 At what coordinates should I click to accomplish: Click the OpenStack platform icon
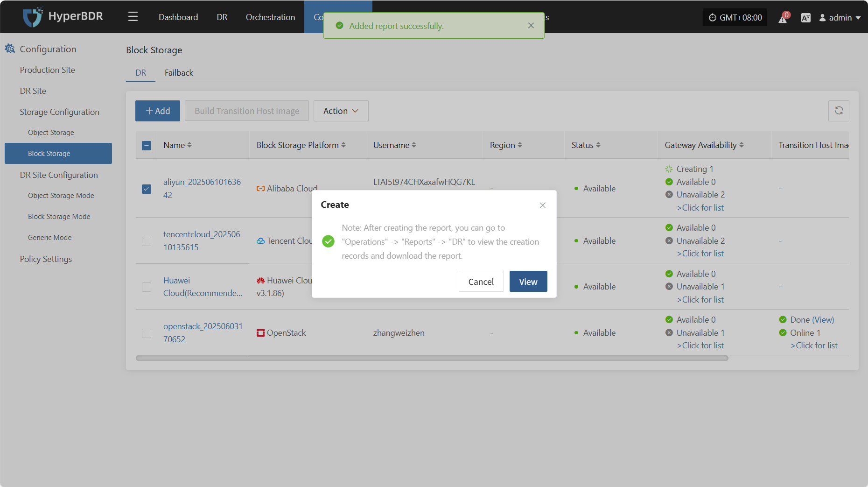(260, 333)
